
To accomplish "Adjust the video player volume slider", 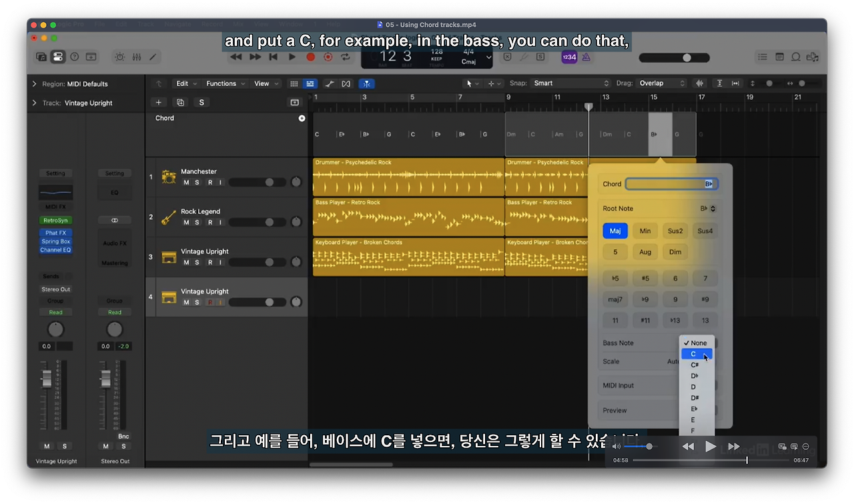I will [x=640, y=446].
